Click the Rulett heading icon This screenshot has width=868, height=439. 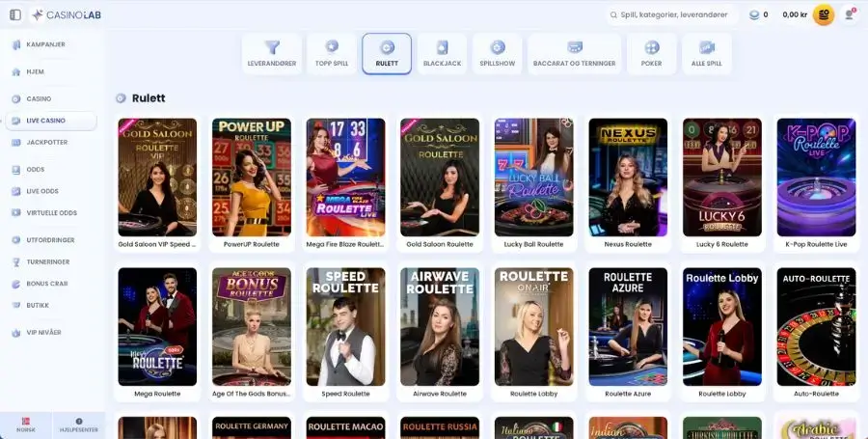coord(121,98)
